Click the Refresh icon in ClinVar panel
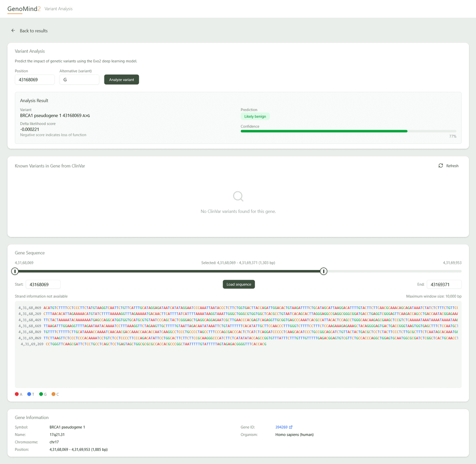476x464 pixels. [x=441, y=166]
